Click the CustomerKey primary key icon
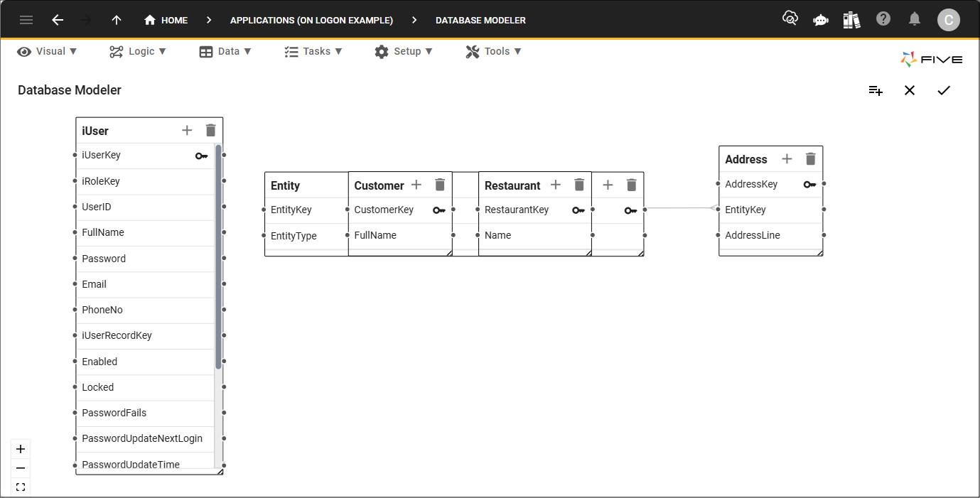Screen dimensions: 980x498 point(439,210)
